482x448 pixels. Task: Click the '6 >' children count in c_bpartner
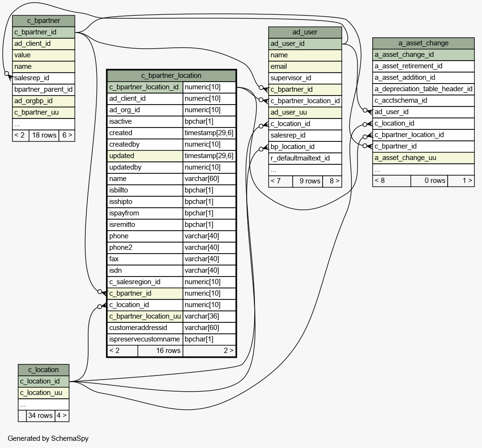[x=67, y=135]
